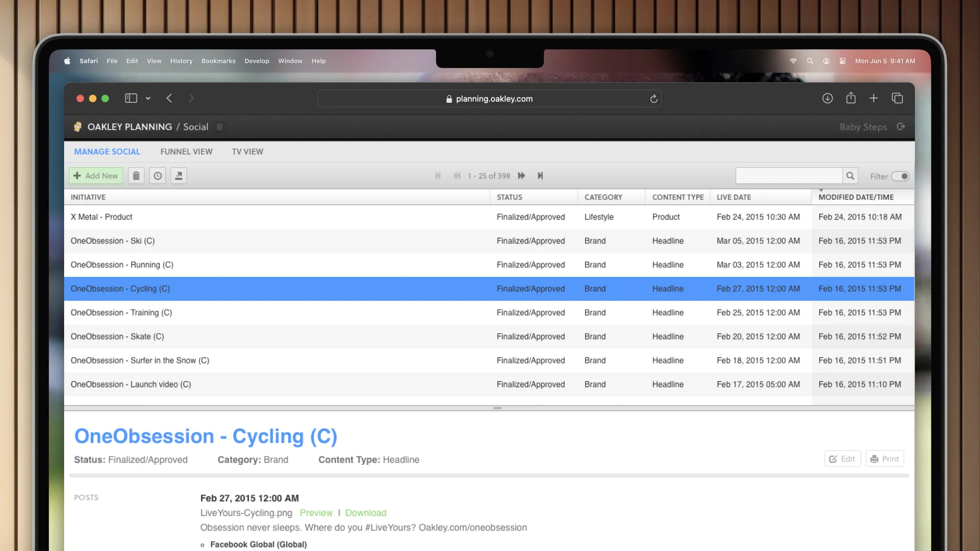
Task: Select OneObsession - Running (C) row
Action: tap(489, 265)
